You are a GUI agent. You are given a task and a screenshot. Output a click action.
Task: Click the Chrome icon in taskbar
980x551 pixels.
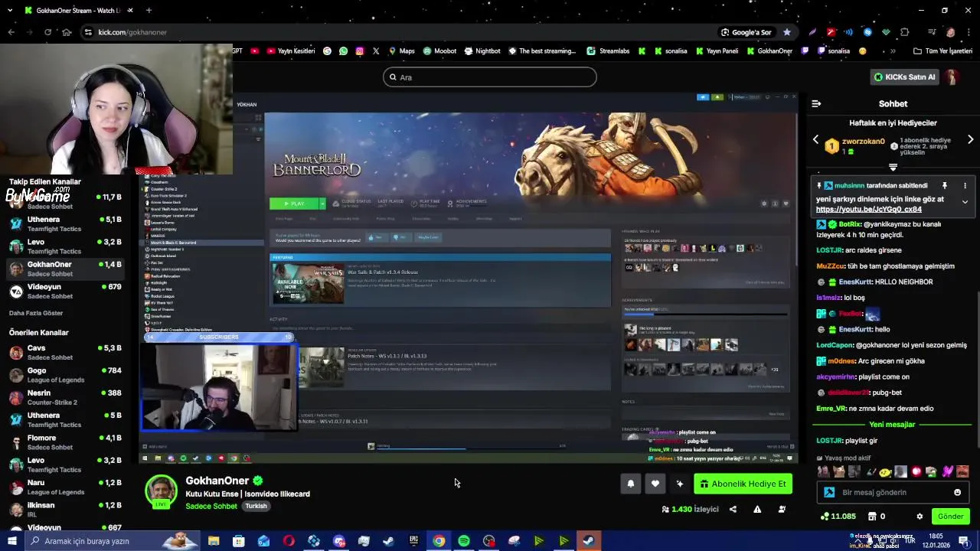click(439, 541)
